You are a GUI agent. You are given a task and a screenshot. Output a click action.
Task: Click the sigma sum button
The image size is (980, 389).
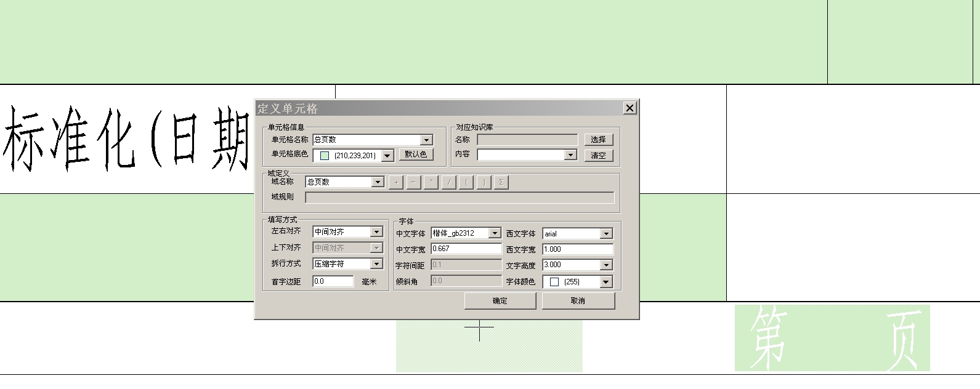tap(501, 182)
